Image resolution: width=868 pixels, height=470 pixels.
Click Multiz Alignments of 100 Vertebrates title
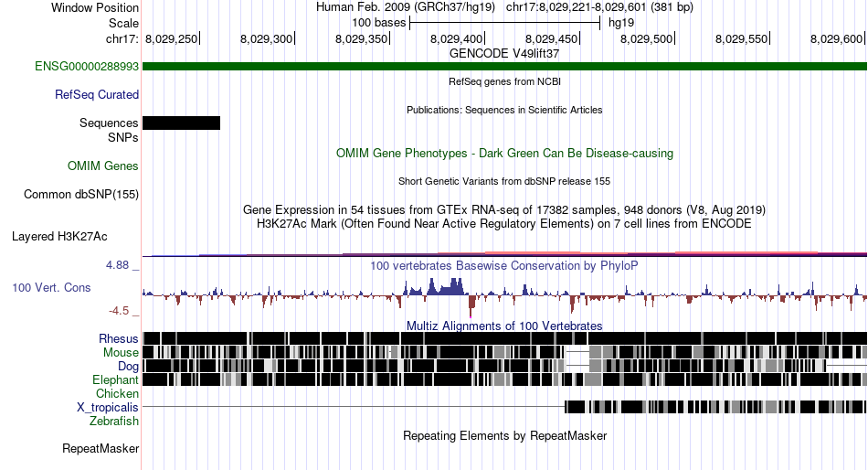504,326
